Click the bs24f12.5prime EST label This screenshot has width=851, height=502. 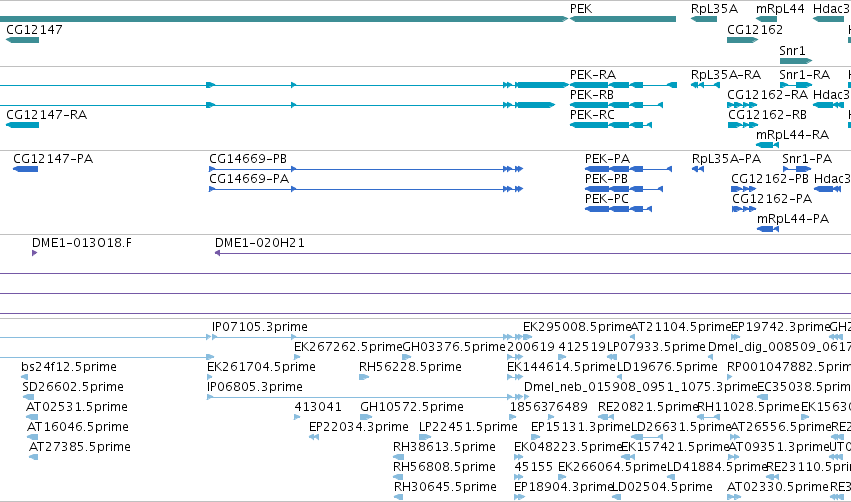(69, 367)
